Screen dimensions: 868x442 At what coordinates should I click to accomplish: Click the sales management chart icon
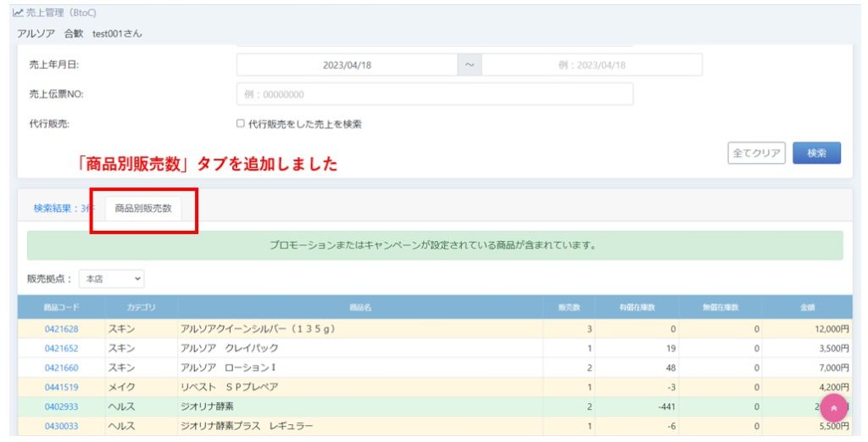coord(18,12)
